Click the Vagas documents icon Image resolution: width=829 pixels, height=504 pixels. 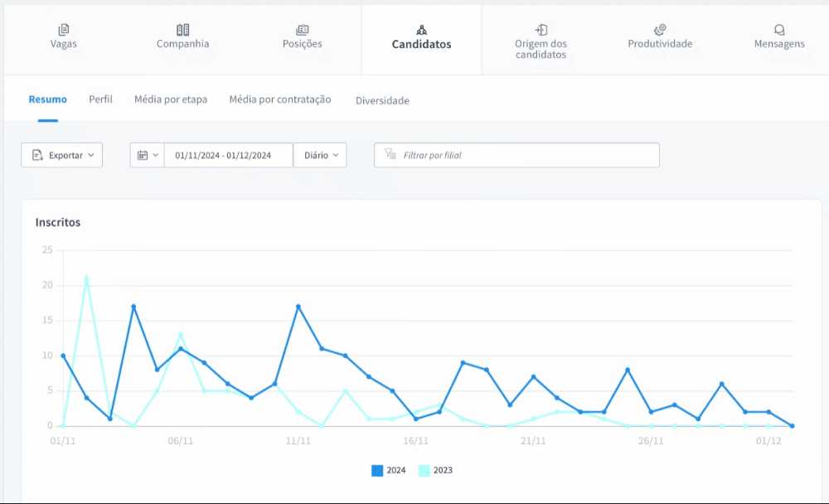pyautogui.click(x=64, y=30)
